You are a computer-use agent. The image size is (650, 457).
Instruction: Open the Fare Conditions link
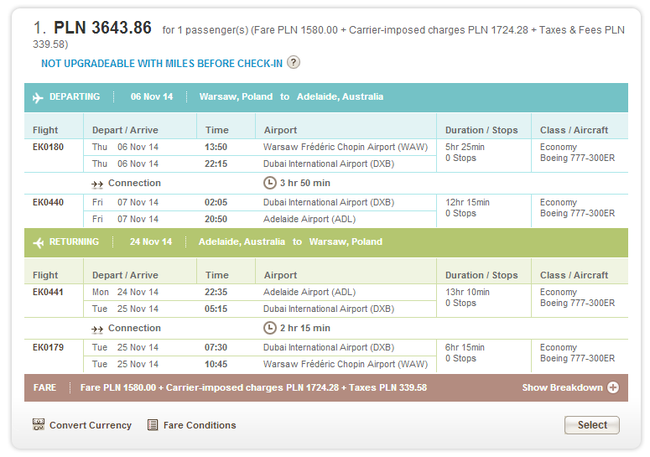[x=200, y=425]
